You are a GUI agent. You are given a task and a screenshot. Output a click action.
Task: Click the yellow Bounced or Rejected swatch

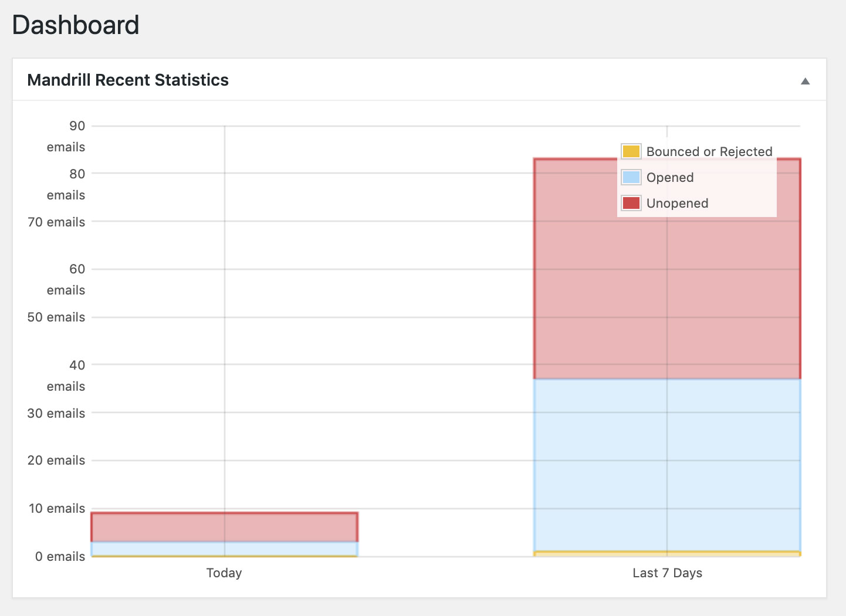point(631,151)
